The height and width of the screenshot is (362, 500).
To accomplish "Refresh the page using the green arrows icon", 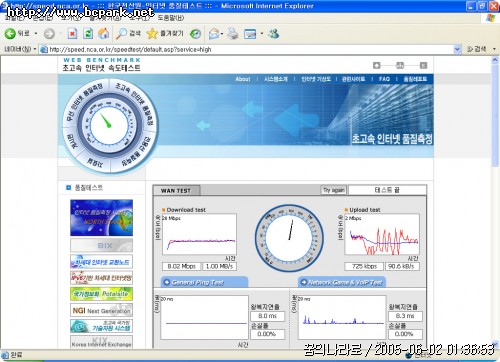I will tap(88, 33).
